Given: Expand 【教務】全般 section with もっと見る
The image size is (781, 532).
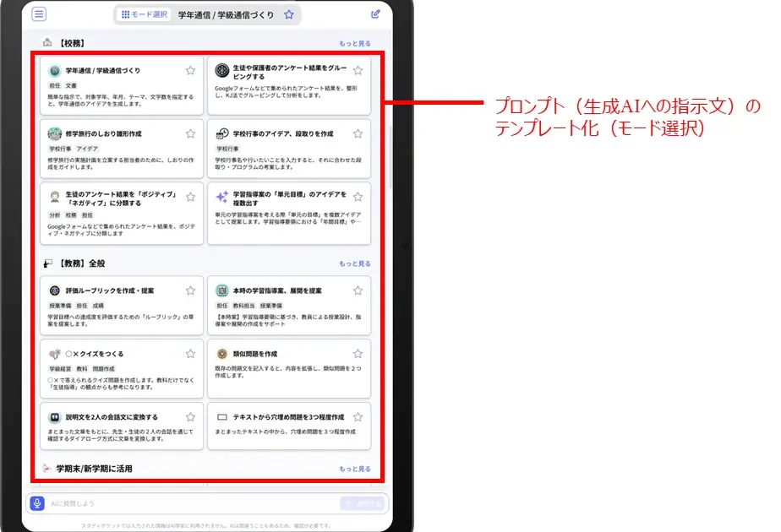Looking at the screenshot, I should (354, 263).
